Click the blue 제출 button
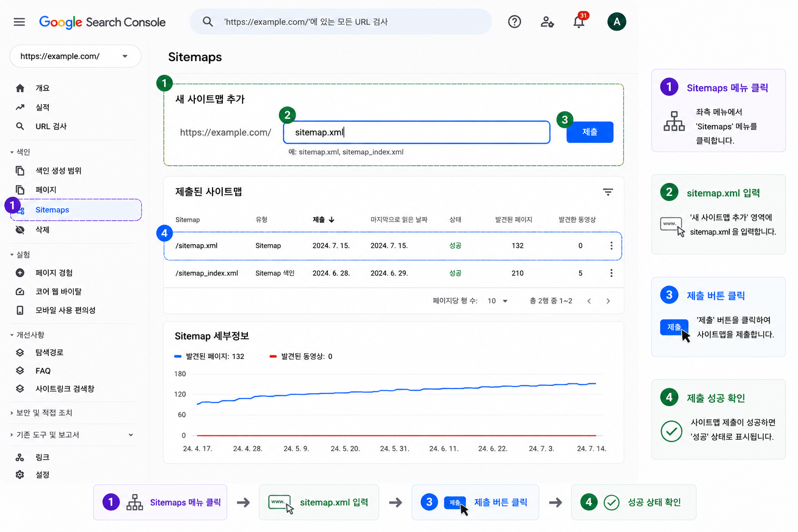This screenshot has height=532, width=798. pyautogui.click(x=590, y=132)
